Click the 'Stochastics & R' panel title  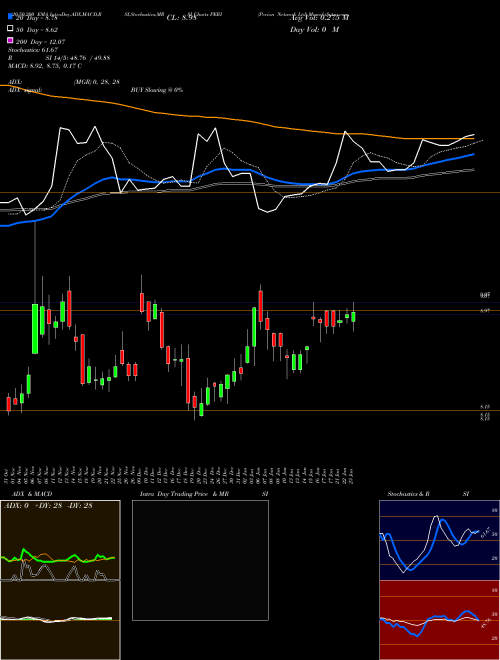[x=409, y=494]
